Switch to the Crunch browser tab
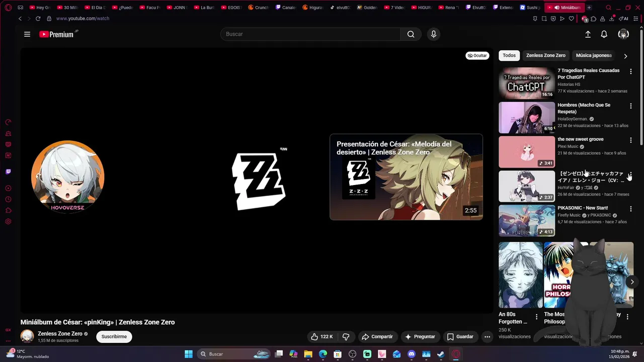 259,8
